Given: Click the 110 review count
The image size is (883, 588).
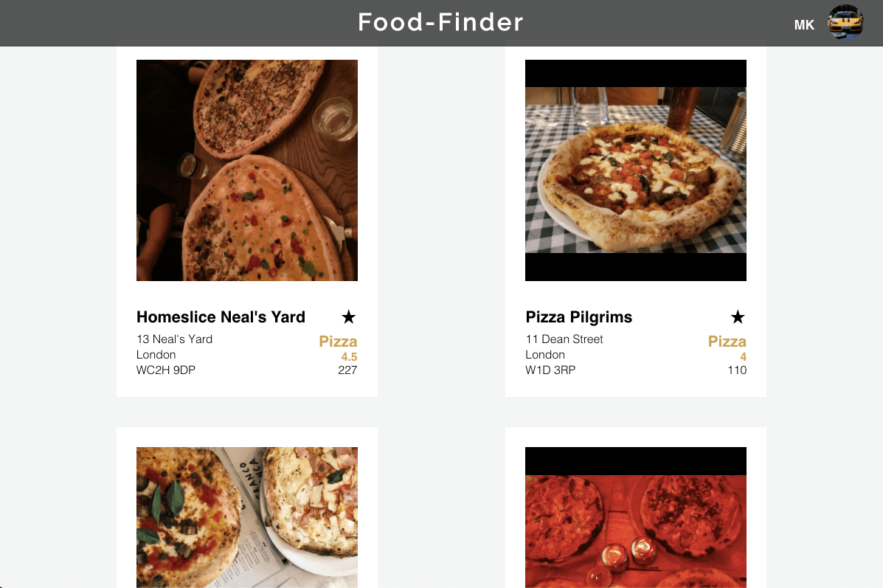Looking at the screenshot, I should coord(737,370).
